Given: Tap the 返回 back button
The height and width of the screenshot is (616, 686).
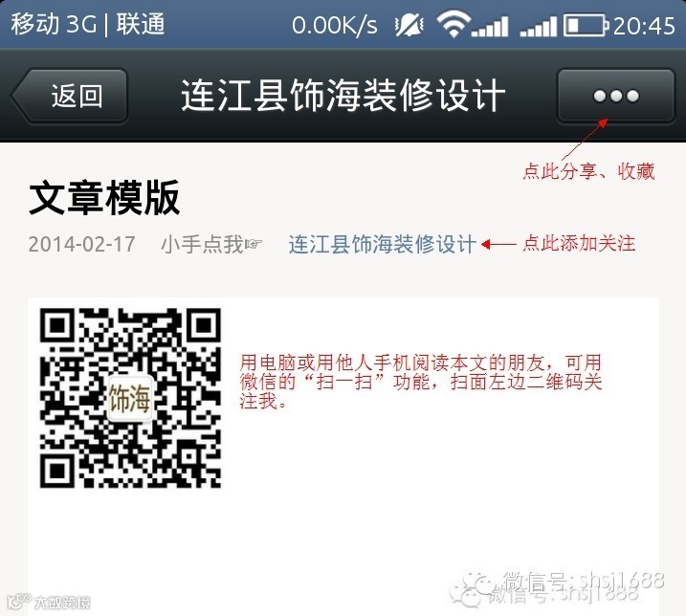Looking at the screenshot, I should [70, 96].
